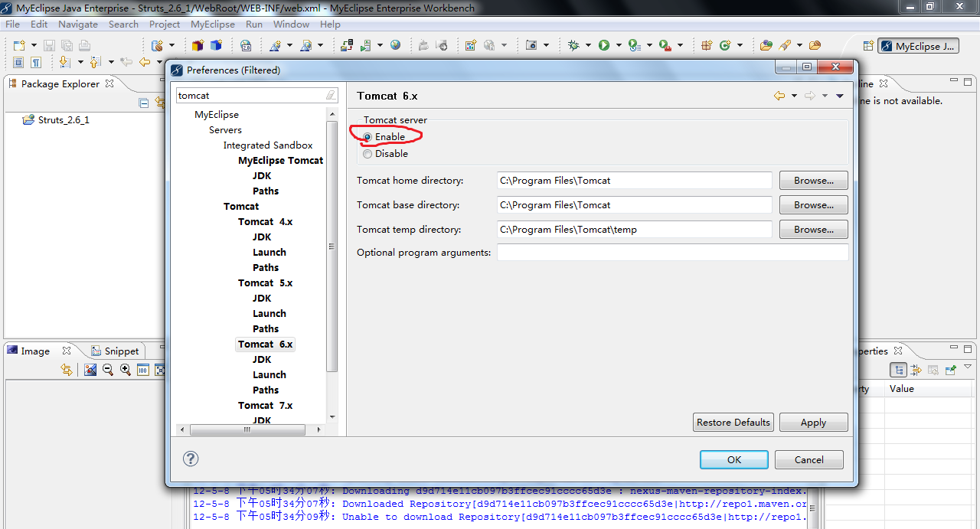
Task: Click the Previous Annotation arrow icon
Action: [95, 62]
